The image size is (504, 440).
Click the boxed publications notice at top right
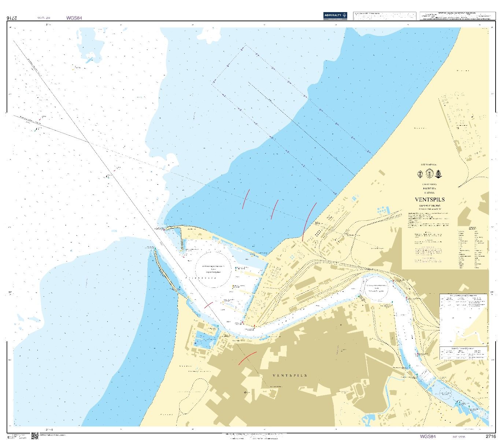tap(457, 16)
